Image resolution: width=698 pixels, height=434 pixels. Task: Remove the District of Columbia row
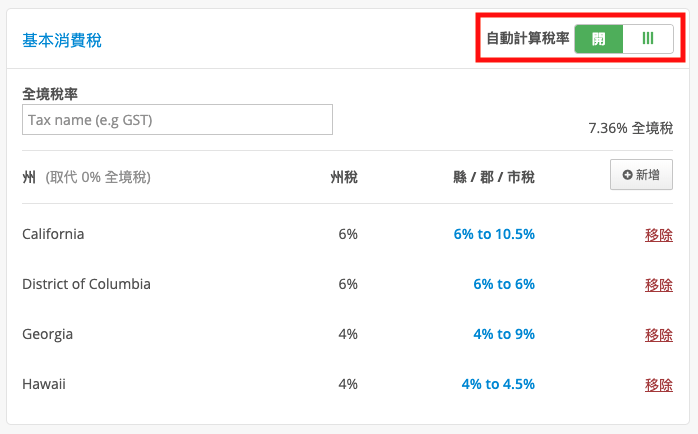pos(658,284)
